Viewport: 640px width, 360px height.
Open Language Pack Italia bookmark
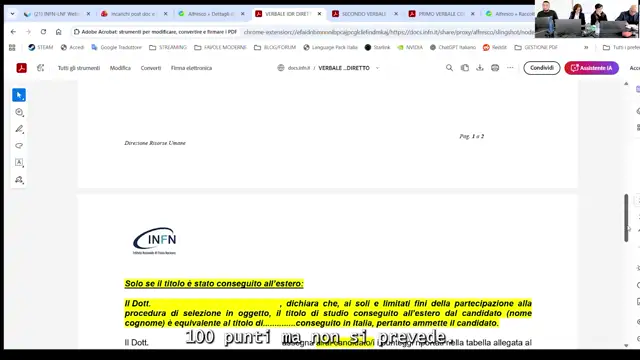point(330,47)
